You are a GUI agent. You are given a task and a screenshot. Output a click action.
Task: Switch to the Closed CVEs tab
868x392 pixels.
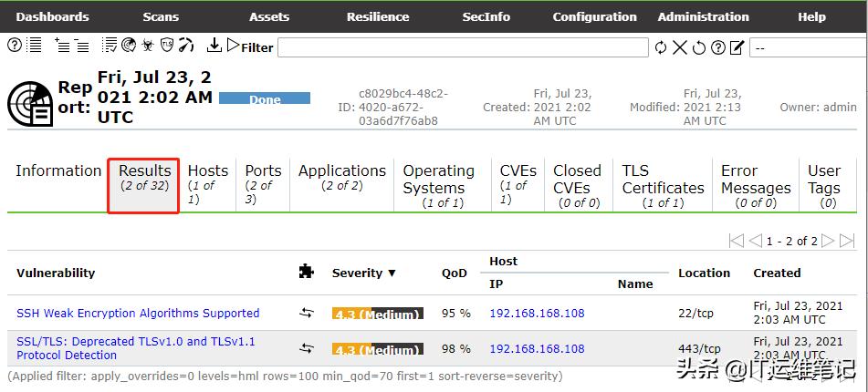pyautogui.click(x=579, y=185)
